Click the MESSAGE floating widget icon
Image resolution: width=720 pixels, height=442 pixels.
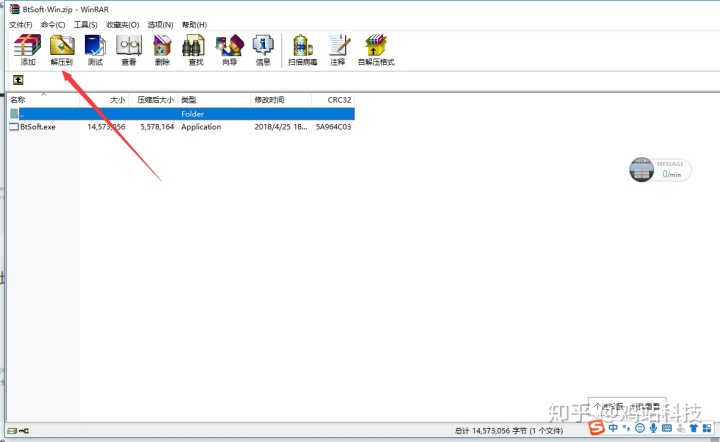click(641, 169)
